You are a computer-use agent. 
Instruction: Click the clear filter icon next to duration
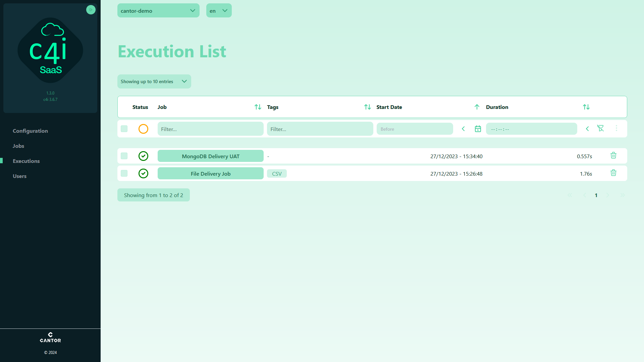click(x=601, y=128)
